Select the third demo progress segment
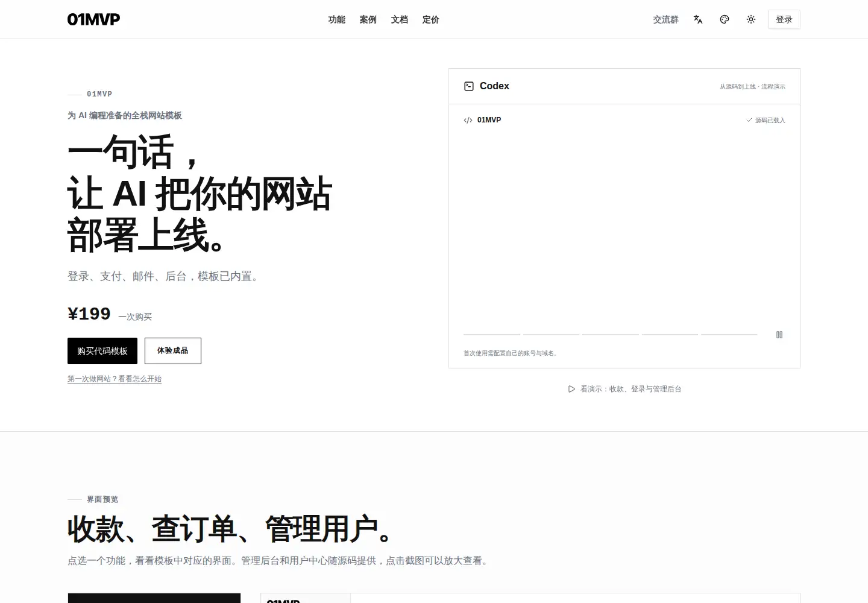 tap(610, 334)
